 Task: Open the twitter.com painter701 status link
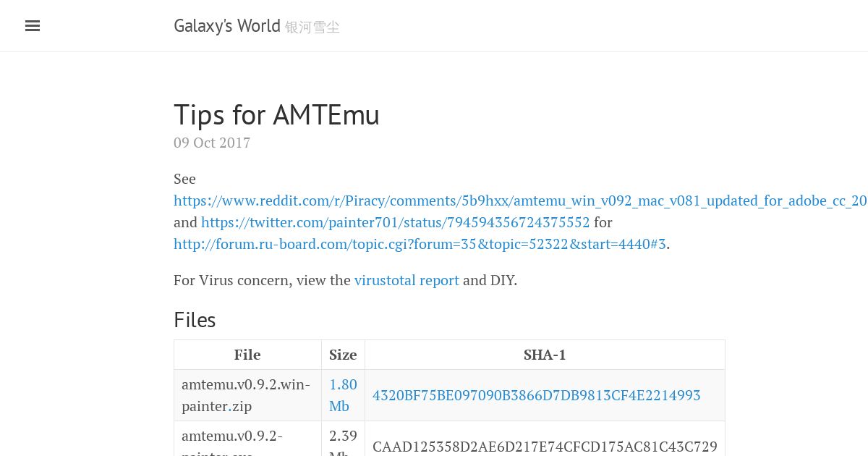pos(396,222)
